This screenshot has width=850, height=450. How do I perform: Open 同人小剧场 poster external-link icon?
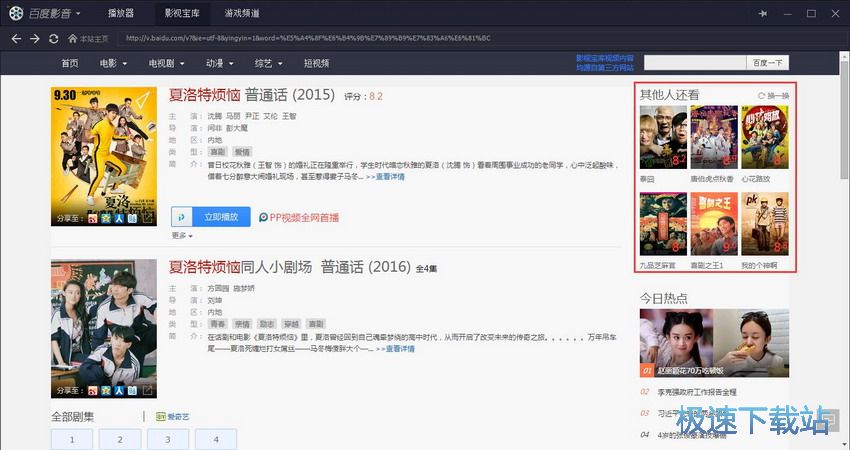click(147, 390)
